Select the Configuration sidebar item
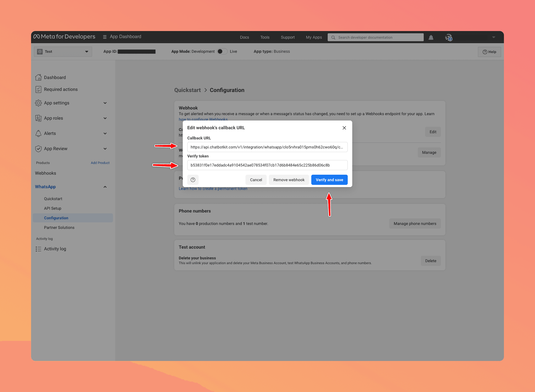The height and width of the screenshot is (392, 535). point(73,218)
